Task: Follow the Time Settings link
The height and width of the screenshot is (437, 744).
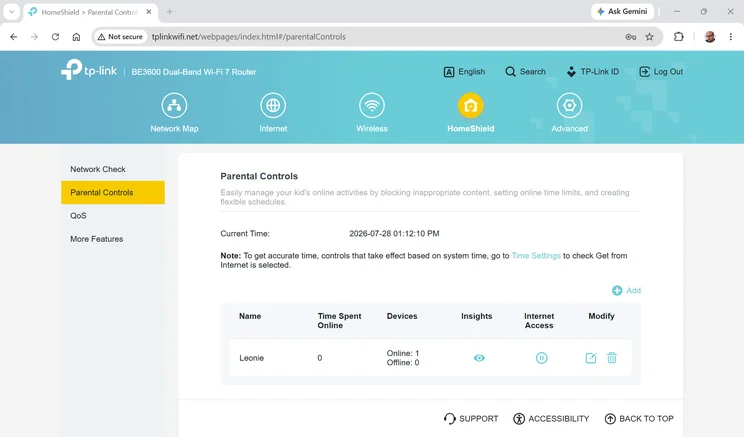Action: pyautogui.click(x=536, y=256)
